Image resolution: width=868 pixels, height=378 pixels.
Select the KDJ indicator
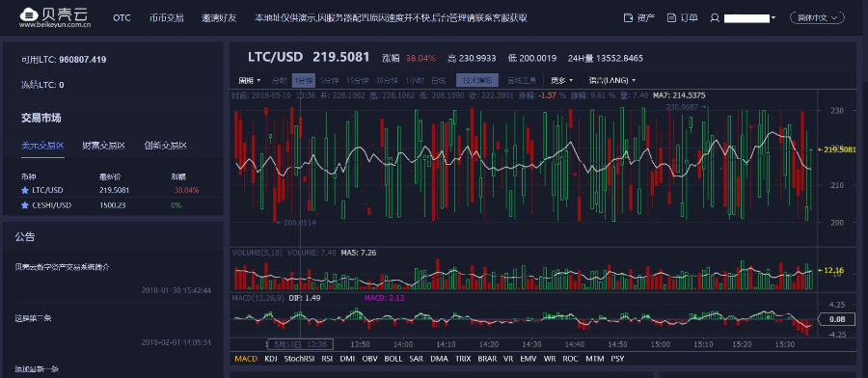point(271,359)
